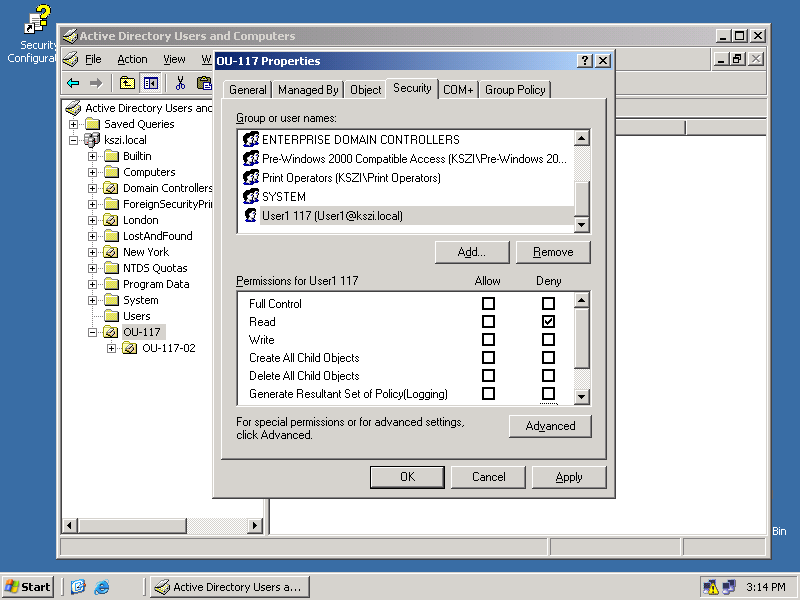Image resolution: width=800 pixels, height=600 pixels.
Task: Click the OU-117-02 folder icon
Action: click(130, 348)
